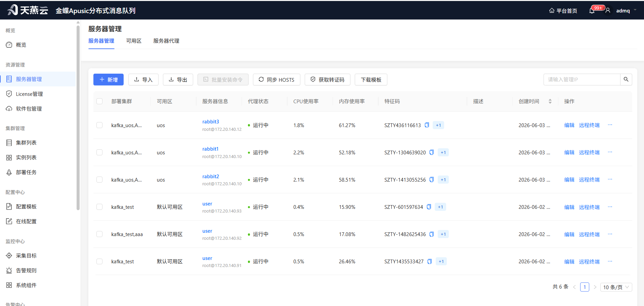Click the 同步 HOSTS refresh button
Image resolution: width=644 pixels, height=306 pixels.
276,80
